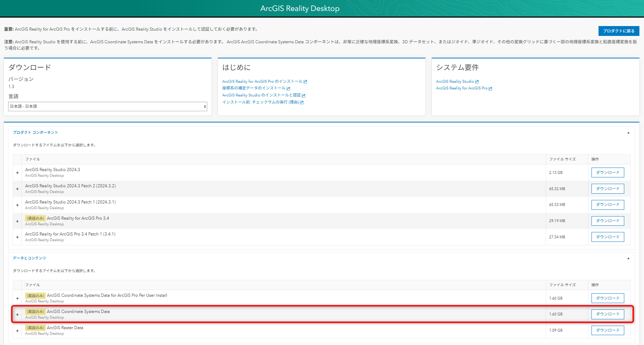
Task: Open 座標系の補足データのインストール link
Action: coord(253,88)
